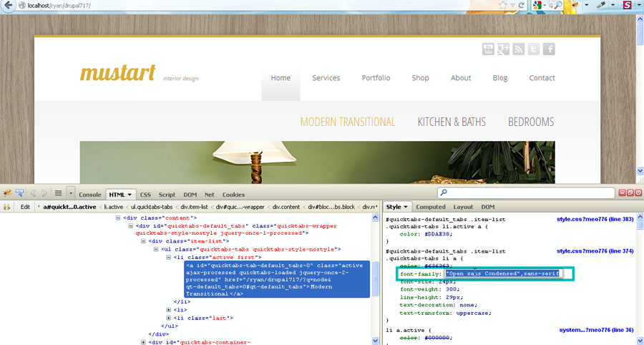
Task: Click the Edit button in HTML panel
Action: click(x=25, y=207)
